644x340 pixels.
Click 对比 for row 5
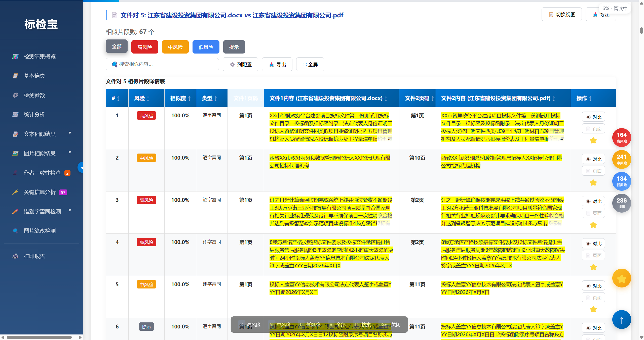tap(593, 286)
